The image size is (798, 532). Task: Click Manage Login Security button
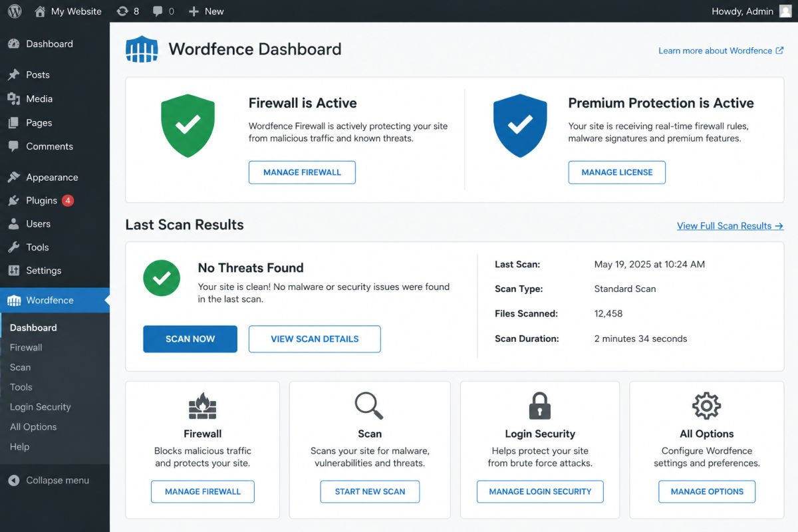click(540, 491)
